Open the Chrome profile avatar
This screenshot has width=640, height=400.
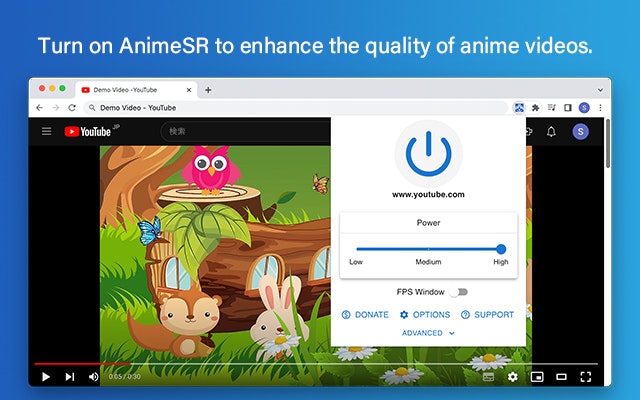coord(584,108)
